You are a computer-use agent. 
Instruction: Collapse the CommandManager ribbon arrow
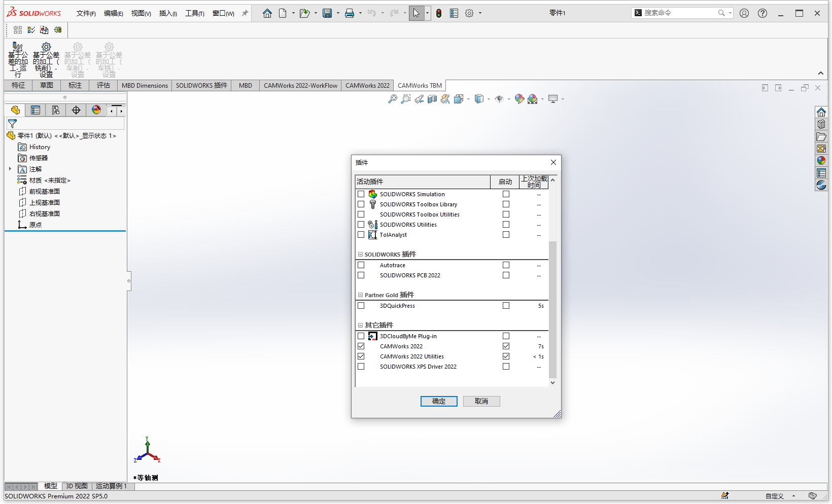820,74
